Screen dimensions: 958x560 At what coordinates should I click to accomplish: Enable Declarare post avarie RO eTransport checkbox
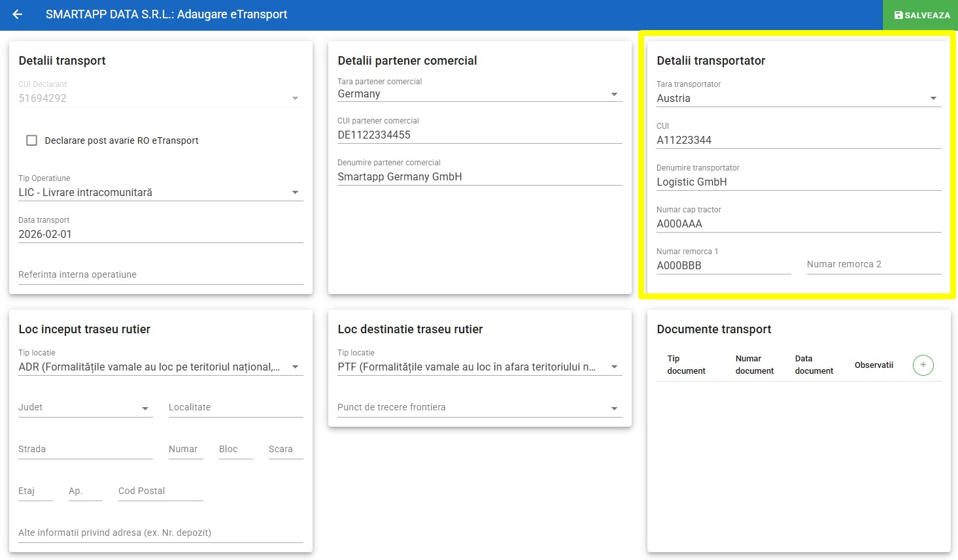[x=31, y=140]
